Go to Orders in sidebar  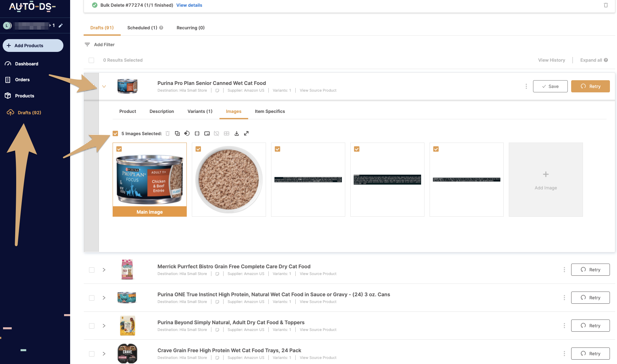(18, 80)
